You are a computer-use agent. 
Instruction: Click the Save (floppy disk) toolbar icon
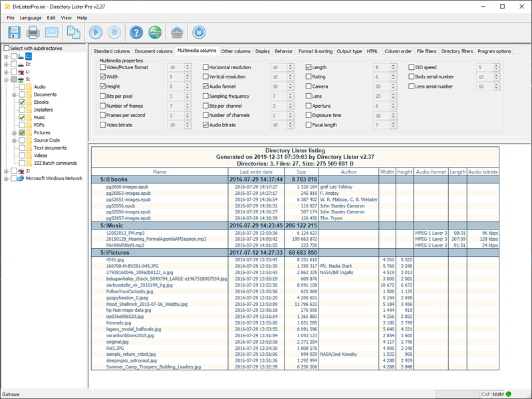15,32
